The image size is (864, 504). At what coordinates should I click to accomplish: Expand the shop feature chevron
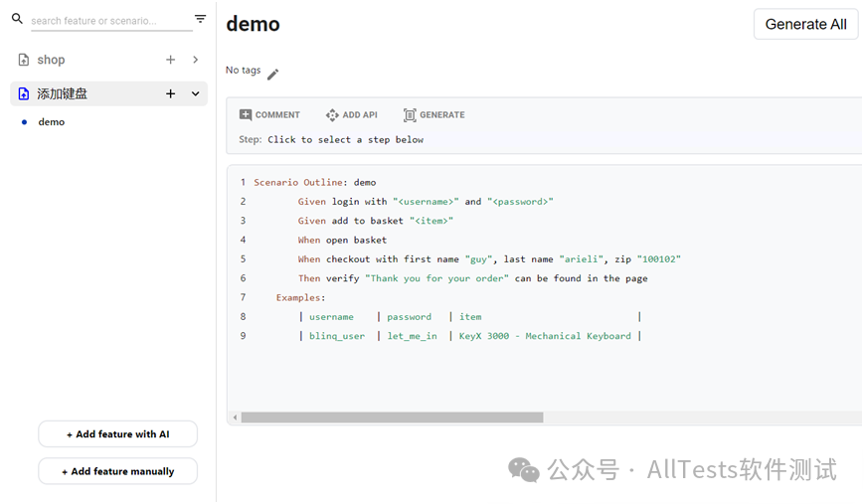pos(196,60)
